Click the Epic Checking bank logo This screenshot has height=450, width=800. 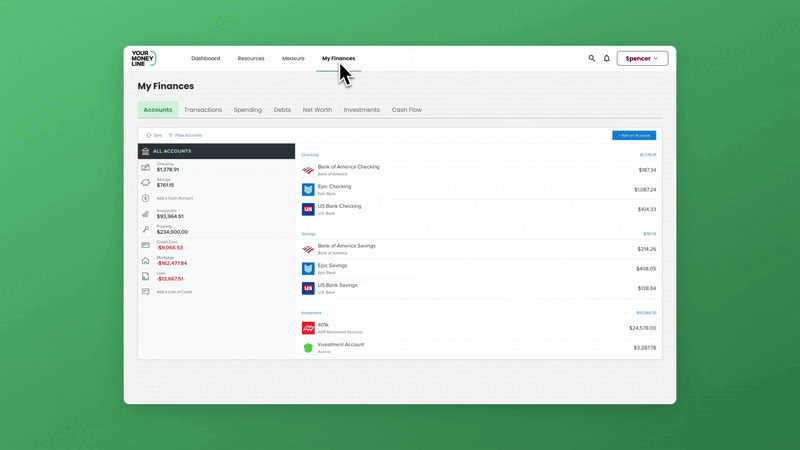tap(308, 190)
